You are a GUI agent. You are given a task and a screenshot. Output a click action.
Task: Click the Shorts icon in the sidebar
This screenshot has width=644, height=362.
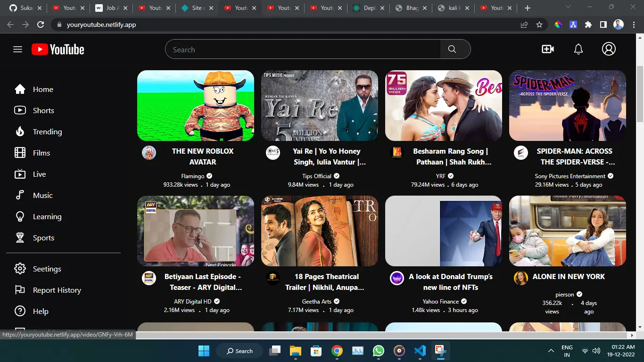tap(20, 110)
